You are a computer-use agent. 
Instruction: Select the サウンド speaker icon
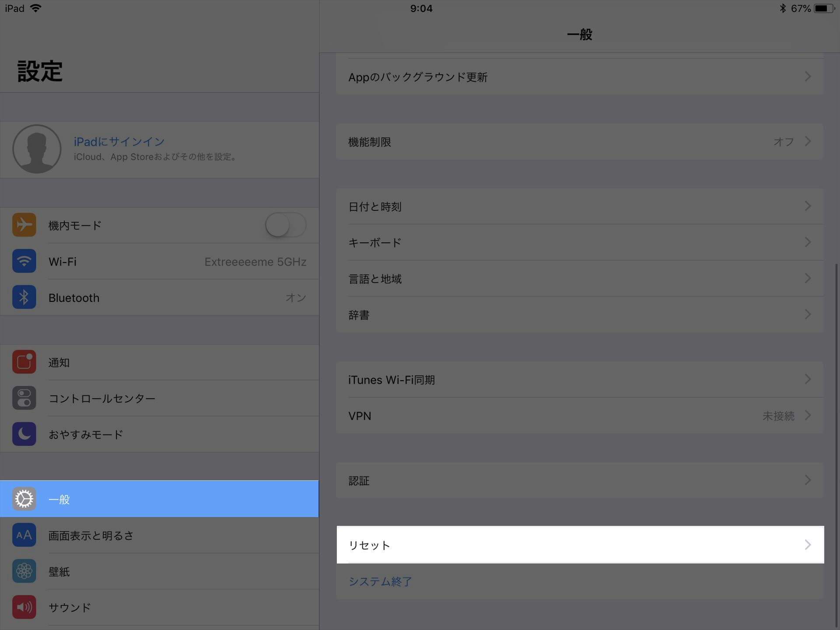[x=24, y=607]
